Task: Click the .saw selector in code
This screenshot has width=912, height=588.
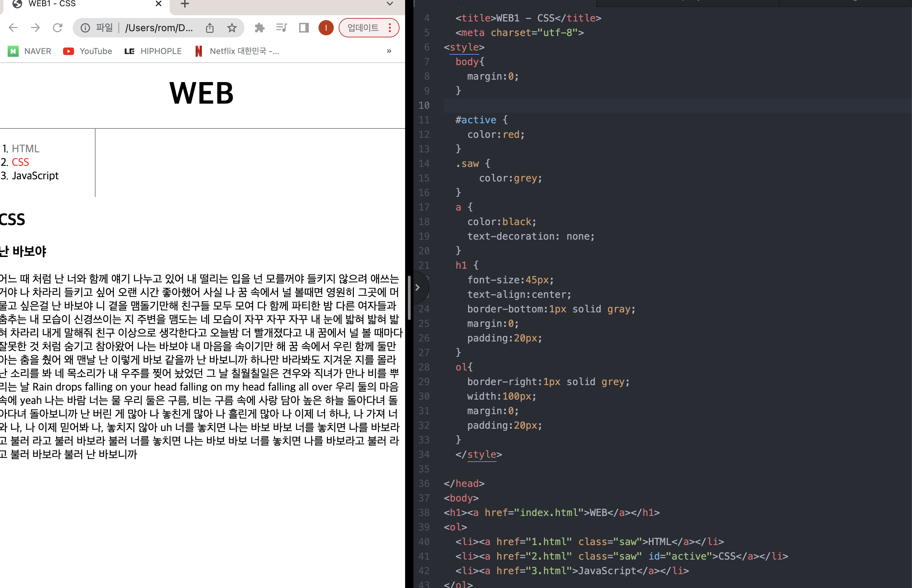Action: [467, 164]
